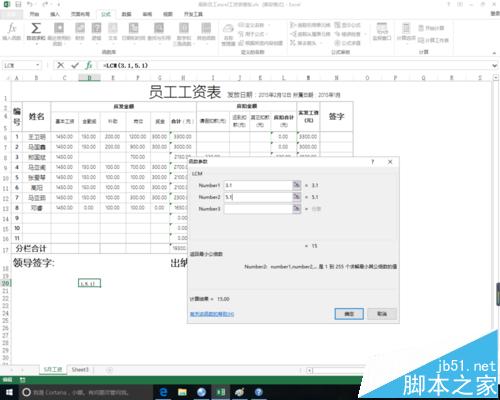Click the Windows Start button
500x400 pixels.
point(8,392)
